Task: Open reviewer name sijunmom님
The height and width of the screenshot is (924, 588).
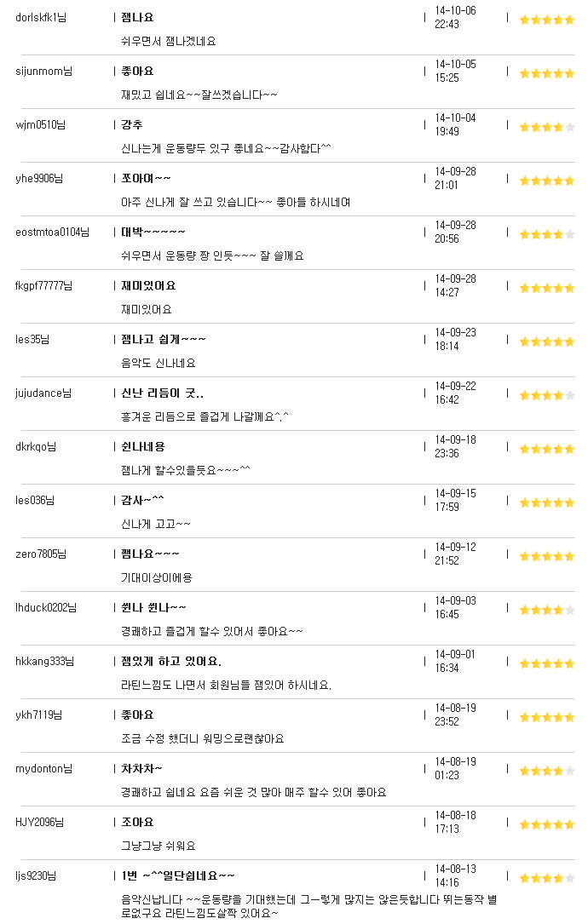Action: [x=44, y=72]
